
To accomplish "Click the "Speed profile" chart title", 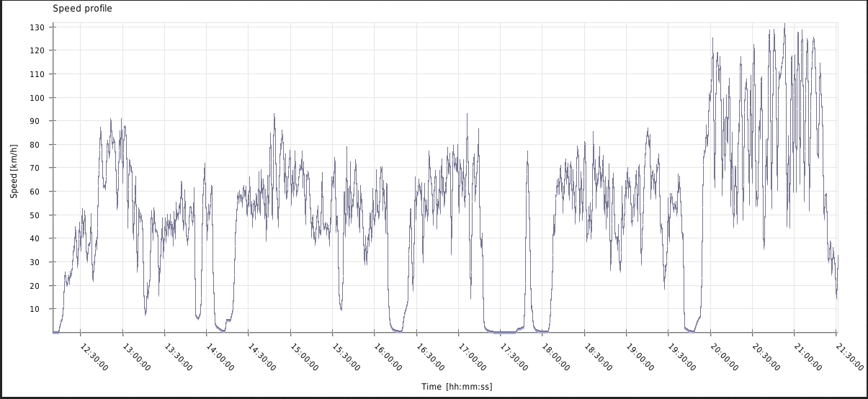I will click(x=83, y=9).
